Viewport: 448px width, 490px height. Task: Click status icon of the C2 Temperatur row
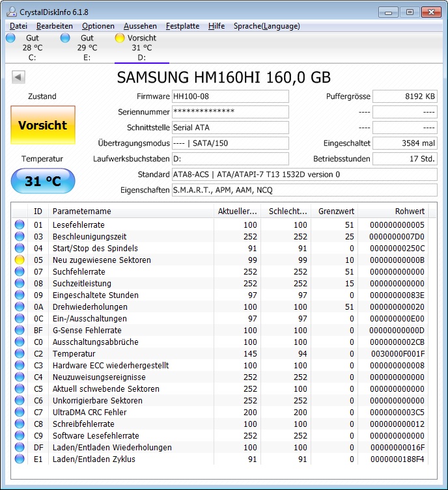pyautogui.click(x=20, y=354)
